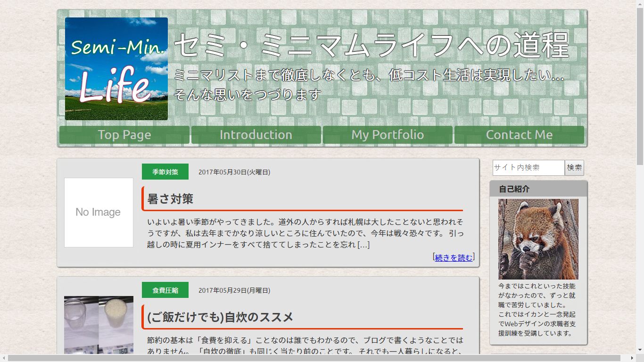Click the 食費圧縮 category tag
Image resolution: width=644 pixels, height=362 pixels.
(165, 290)
